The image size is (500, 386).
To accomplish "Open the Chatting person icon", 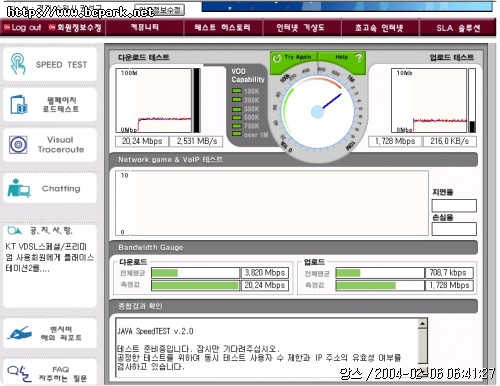I will pos(19,188).
